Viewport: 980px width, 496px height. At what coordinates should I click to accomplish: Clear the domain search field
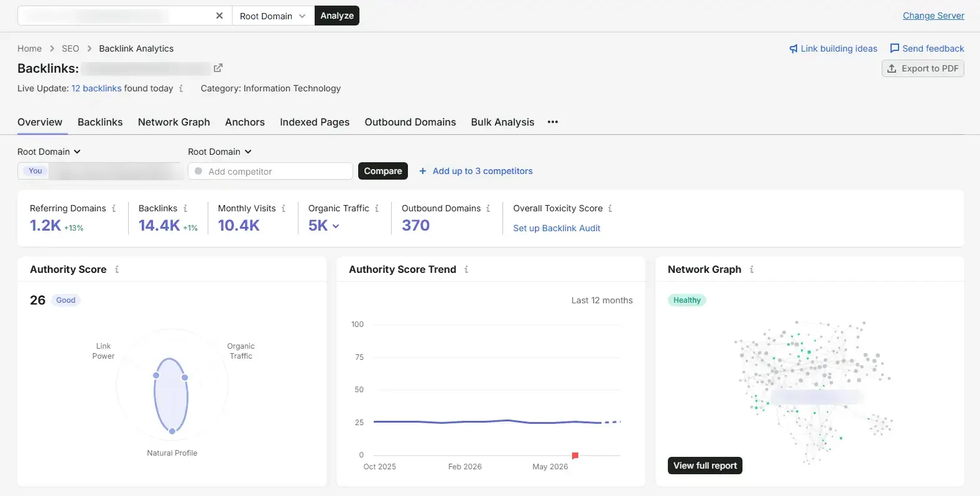pos(220,16)
